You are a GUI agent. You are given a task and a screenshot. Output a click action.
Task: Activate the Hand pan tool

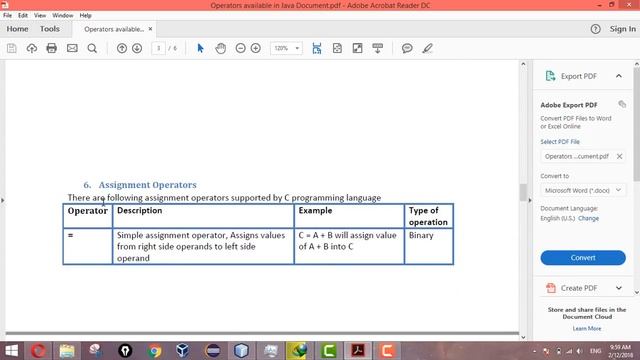220,48
